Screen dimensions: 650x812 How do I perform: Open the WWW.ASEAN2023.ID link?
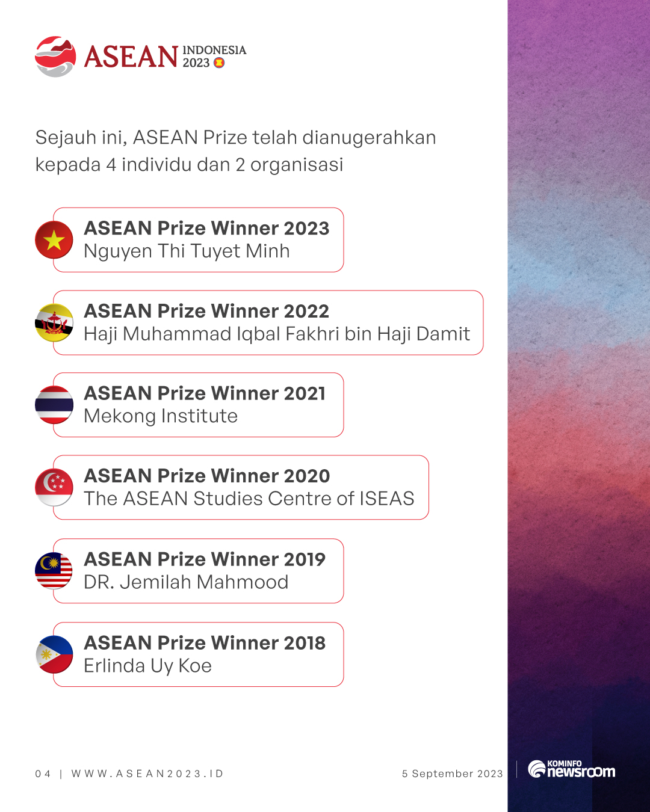(x=147, y=774)
